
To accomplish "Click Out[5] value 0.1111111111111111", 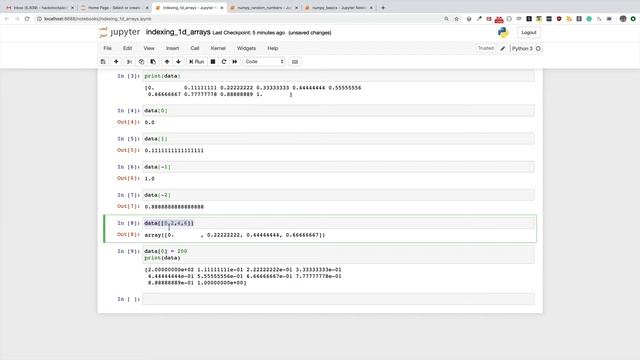I will click(174, 151).
